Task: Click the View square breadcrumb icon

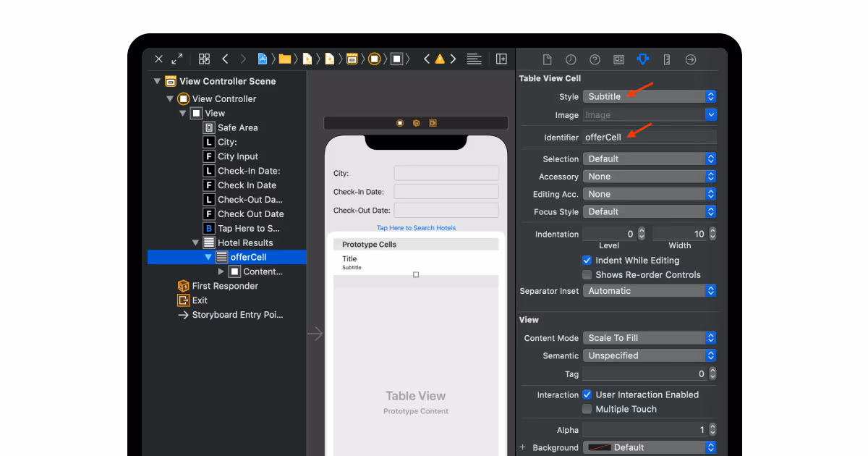Action: 396,59
